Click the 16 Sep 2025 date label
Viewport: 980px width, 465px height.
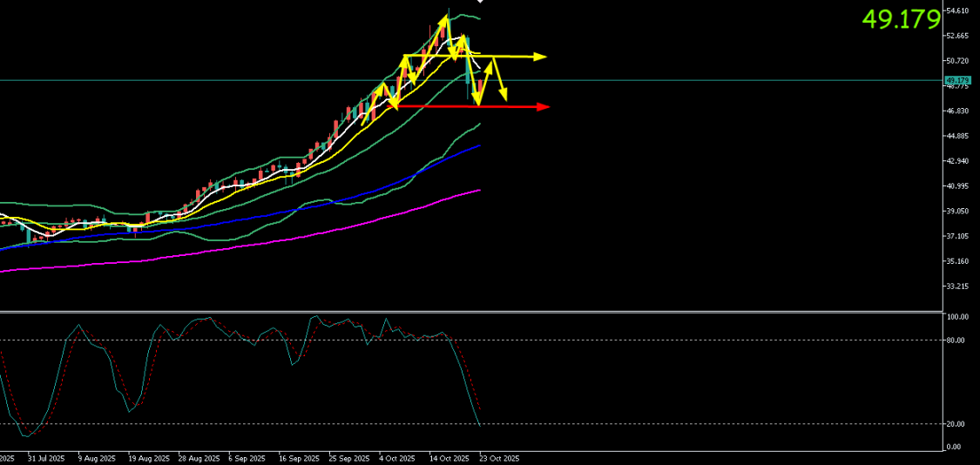[297, 458]
